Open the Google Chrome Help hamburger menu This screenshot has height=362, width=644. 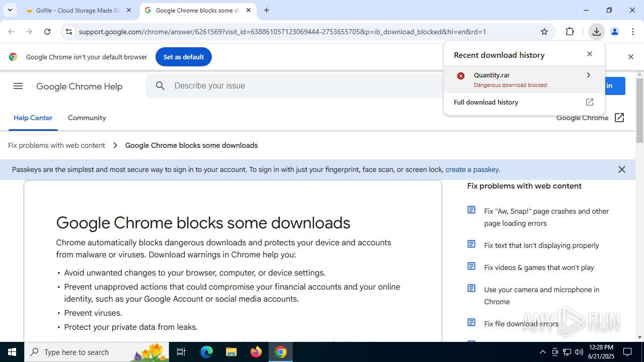(x=18, y=86)
